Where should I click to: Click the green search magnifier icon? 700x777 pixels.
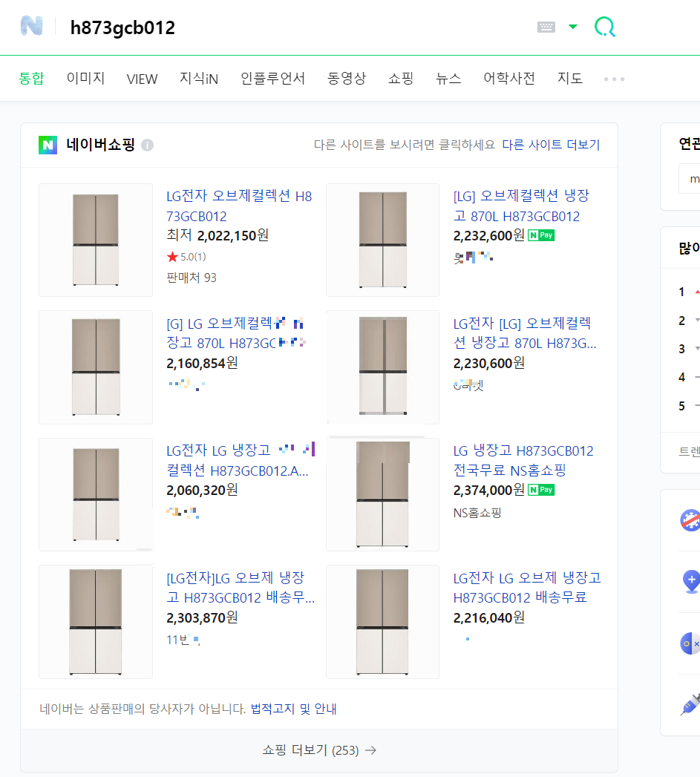point(605,27)
